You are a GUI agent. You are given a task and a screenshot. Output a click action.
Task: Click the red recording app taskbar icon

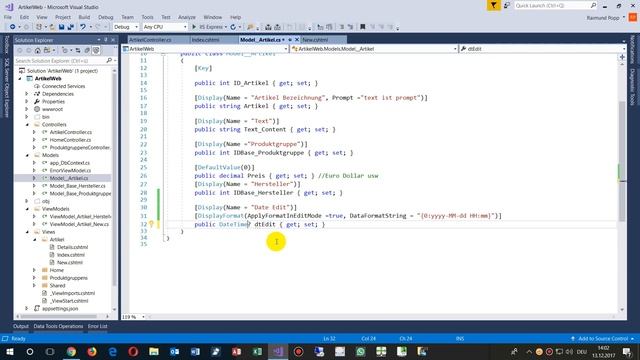[298, 351]
